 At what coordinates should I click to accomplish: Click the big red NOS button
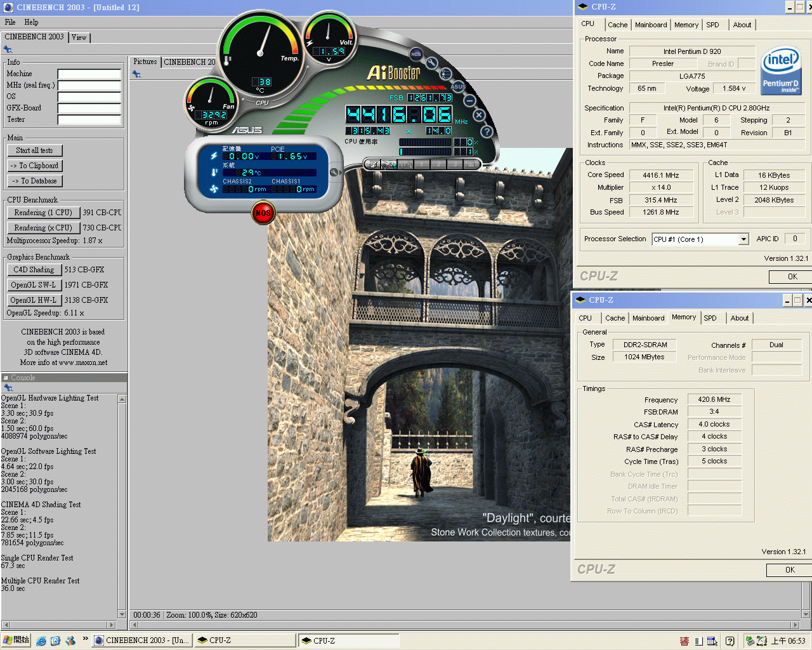pos(263,213)
